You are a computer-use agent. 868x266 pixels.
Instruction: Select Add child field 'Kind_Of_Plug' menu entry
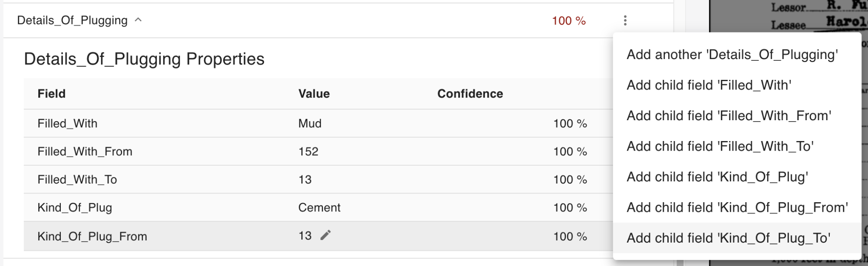[x=717, y=177]
